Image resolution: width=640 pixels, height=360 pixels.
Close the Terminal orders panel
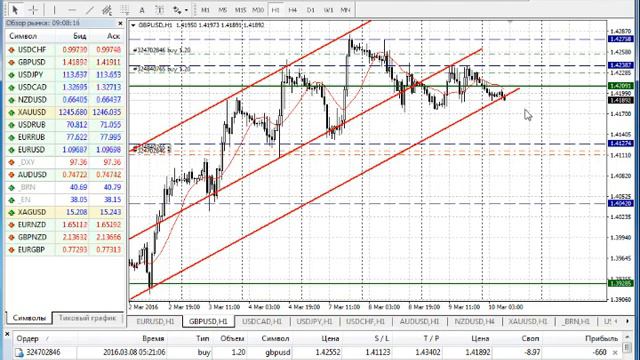(7, 334)
